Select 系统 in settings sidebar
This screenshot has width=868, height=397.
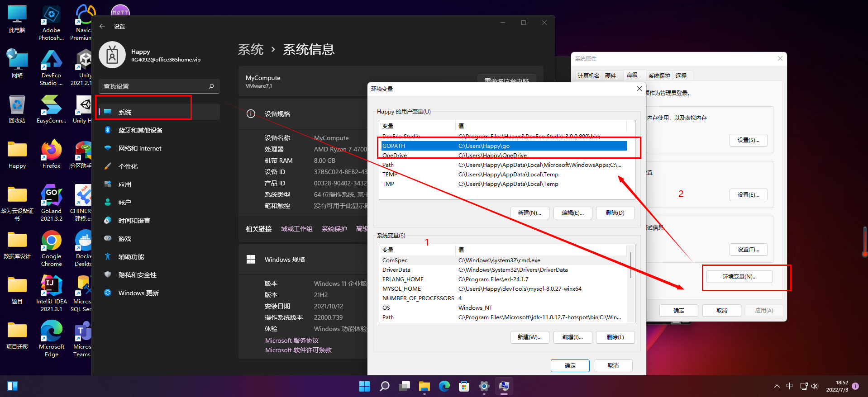coord(159,112)
